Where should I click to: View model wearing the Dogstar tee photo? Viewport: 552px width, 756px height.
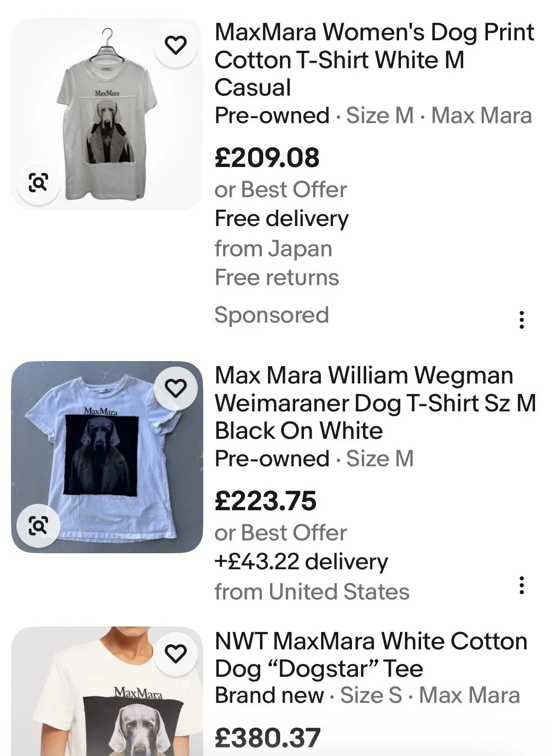tap(107, 691)
